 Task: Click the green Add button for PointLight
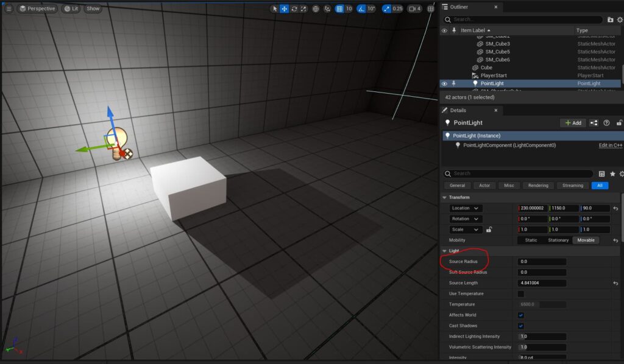(x=572, y=122)
